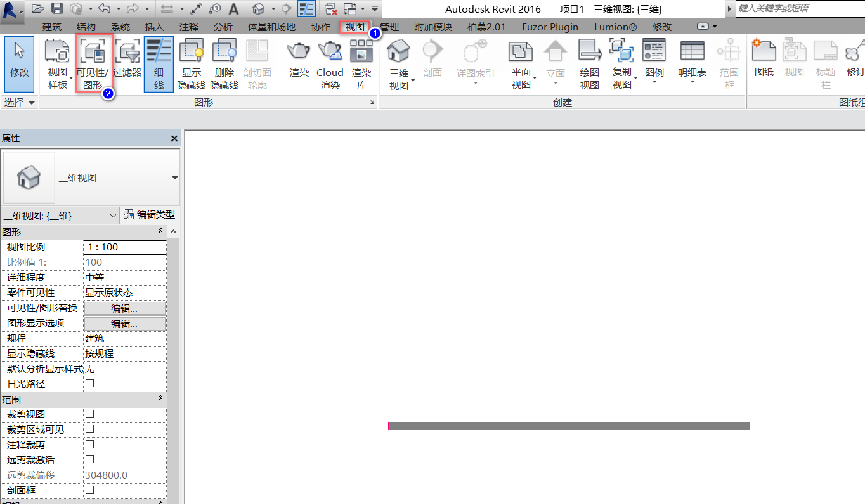865x504 pixels.
Task: Enable the 裁剪视图 checkbox
Action: pyautogui.click(x=90, y=414)
